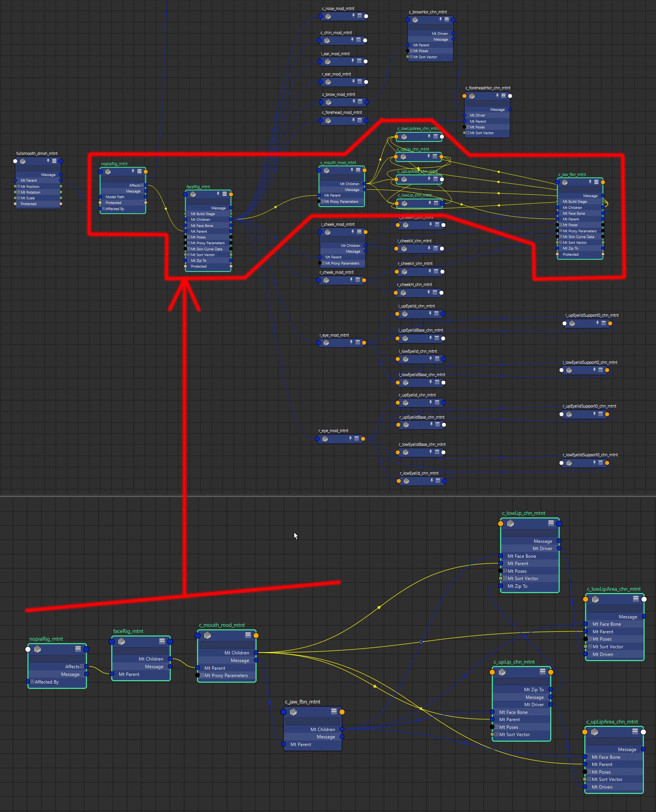Click the node icon on c_chin_mod_mtnt
The image size is (656, 812).
point(327,40)
